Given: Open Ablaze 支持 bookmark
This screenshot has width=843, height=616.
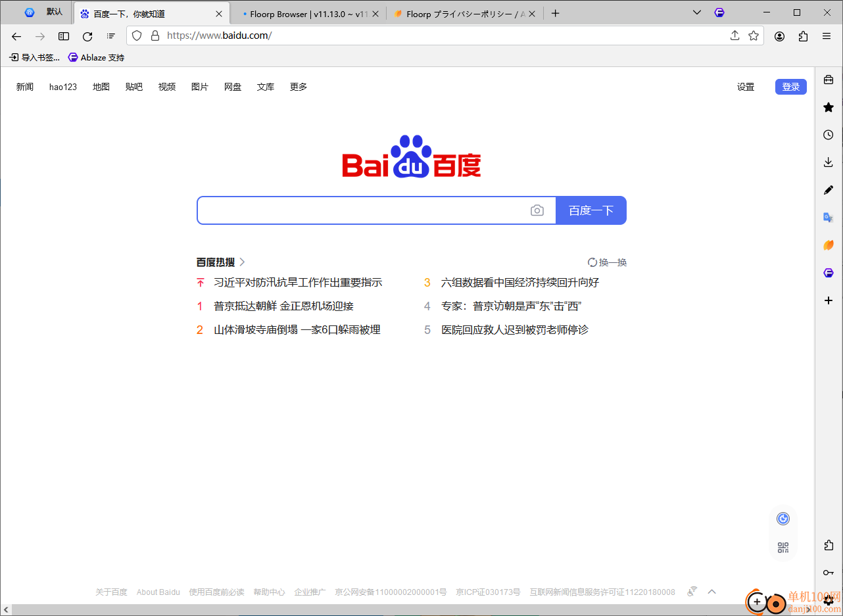Looking at the screenshot, I should [x=96, y=58].
